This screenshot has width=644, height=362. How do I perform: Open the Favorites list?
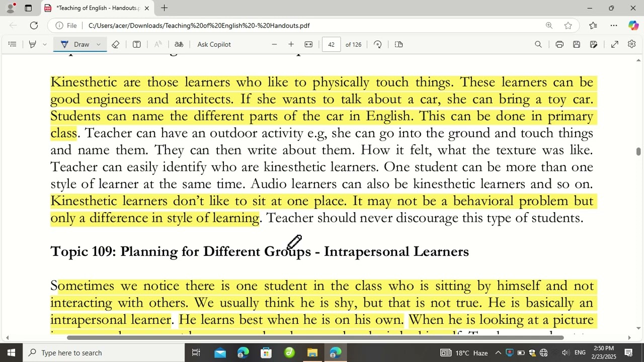(593, 26)
